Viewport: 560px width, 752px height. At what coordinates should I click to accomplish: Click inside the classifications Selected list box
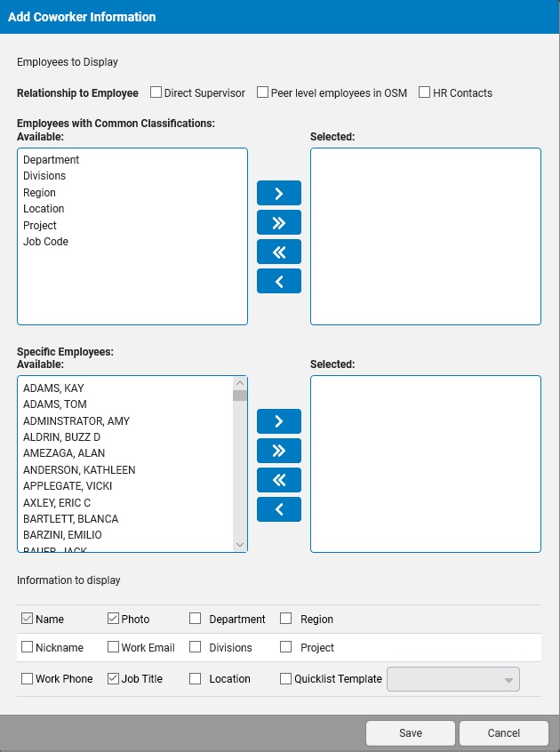426,236
